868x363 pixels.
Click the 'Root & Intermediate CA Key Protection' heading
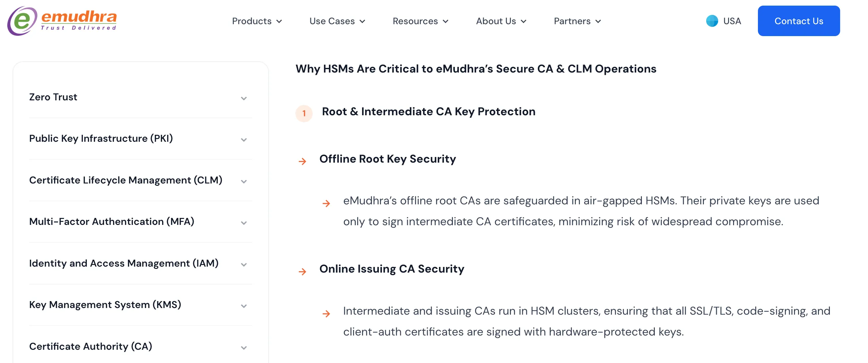429,112
